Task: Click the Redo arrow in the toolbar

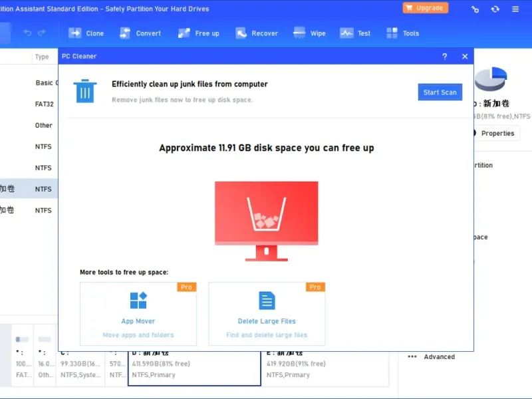Action: pos(42,33)
